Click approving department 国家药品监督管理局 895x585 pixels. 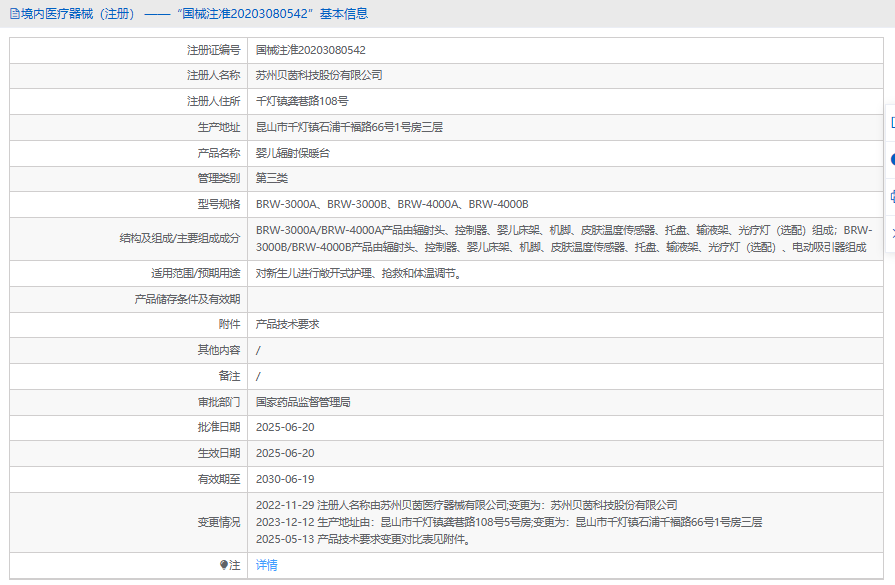click(303, 402)
